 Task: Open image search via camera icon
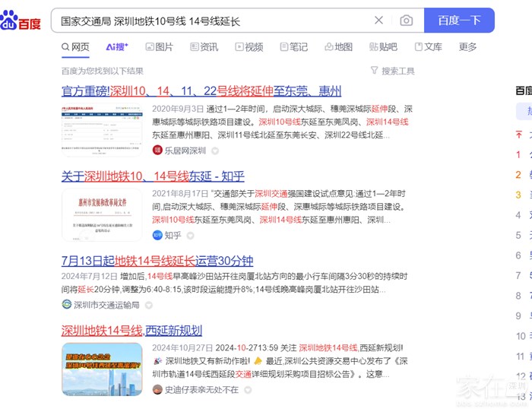407,21
